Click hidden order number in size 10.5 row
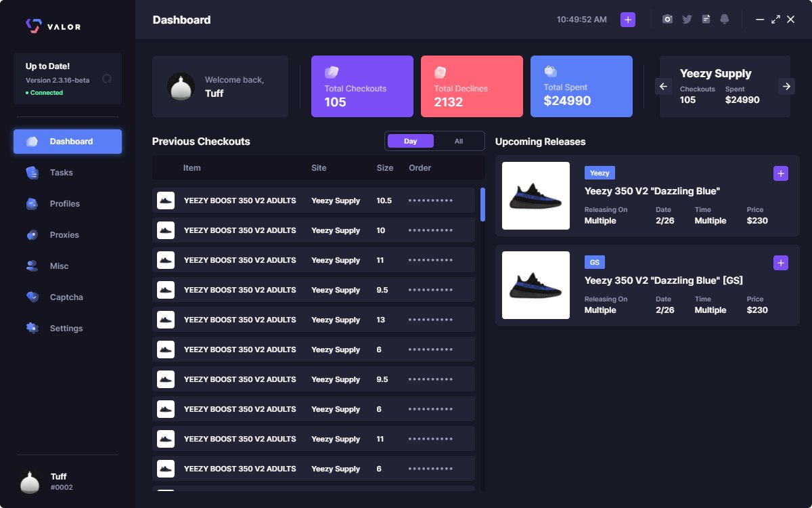The image size is (812, 508). (x=430, y=201)
